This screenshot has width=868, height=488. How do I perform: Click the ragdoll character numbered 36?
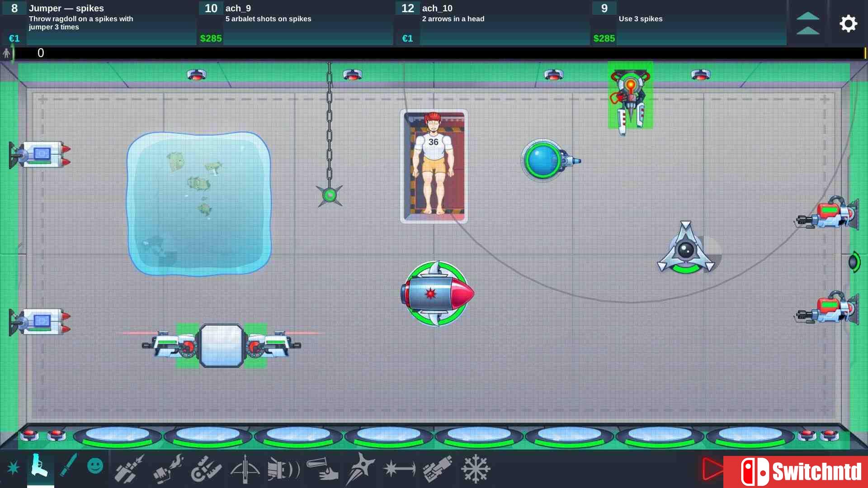click(433, 164)
